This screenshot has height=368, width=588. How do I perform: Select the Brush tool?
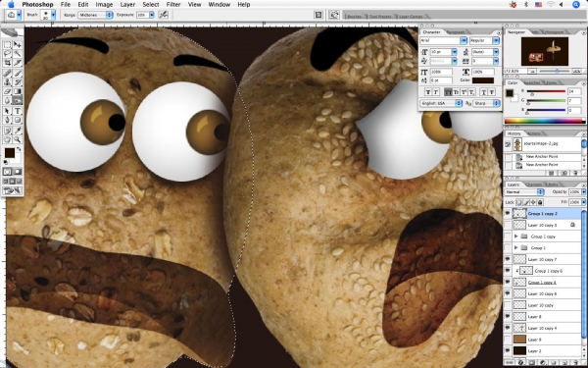[18, 74]
